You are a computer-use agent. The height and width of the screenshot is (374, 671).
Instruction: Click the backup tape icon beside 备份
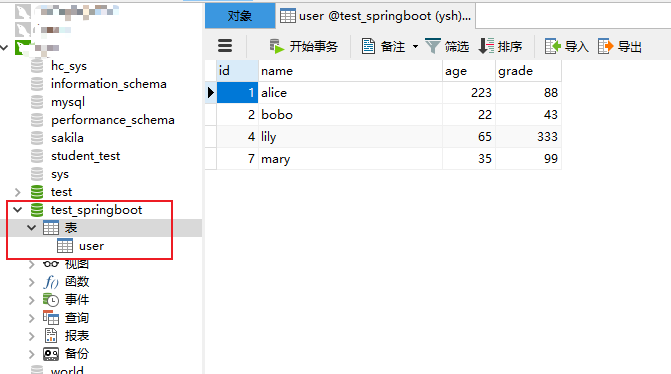coord(51,354)
